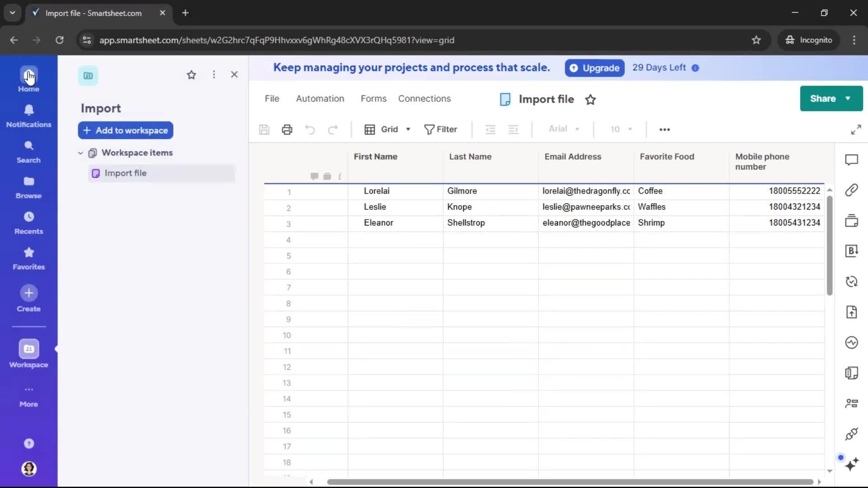Open the Comments panel on right sidebar
Image resolution: width=868 pixels, height=488 pixels.
(x=852, y=160)
